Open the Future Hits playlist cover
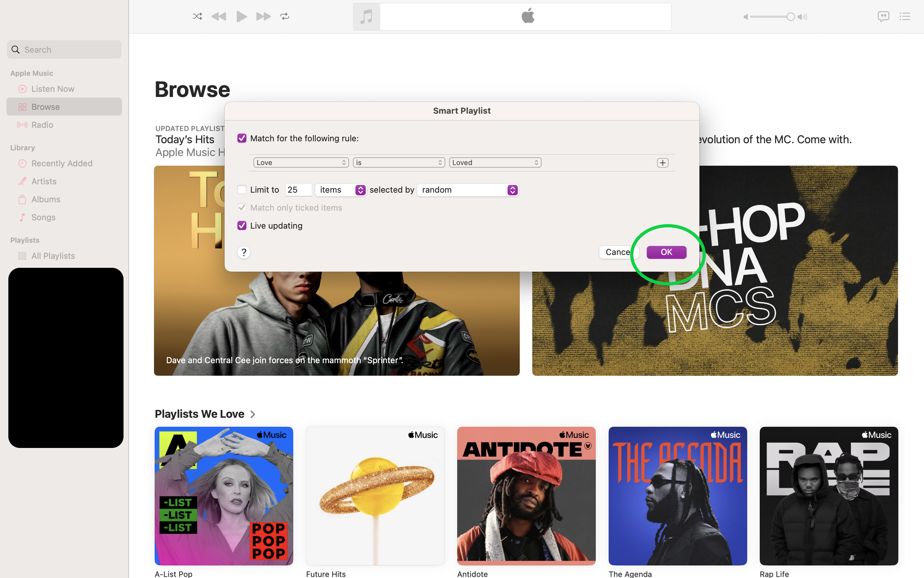Screen dimensions: 924x578 click(x=375, y=496)
